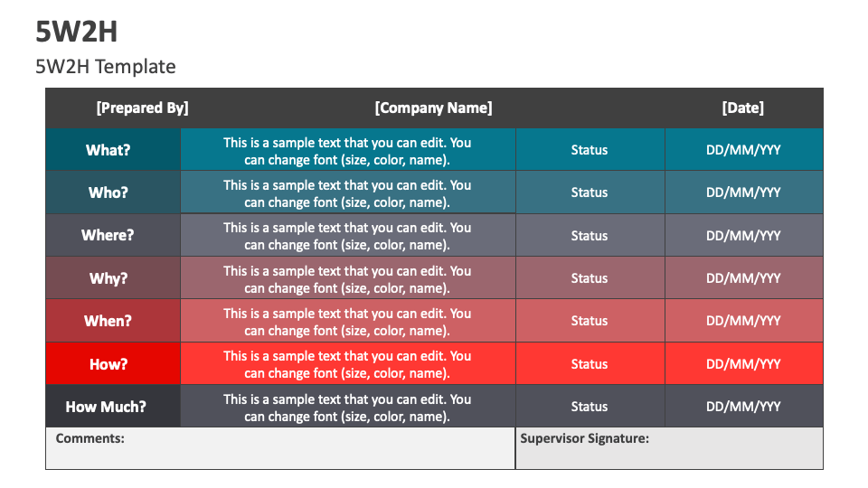The height and width of the screenshot is (488, 868).
Task: Edit the sample text in the What? row
Action: [347, 151]
